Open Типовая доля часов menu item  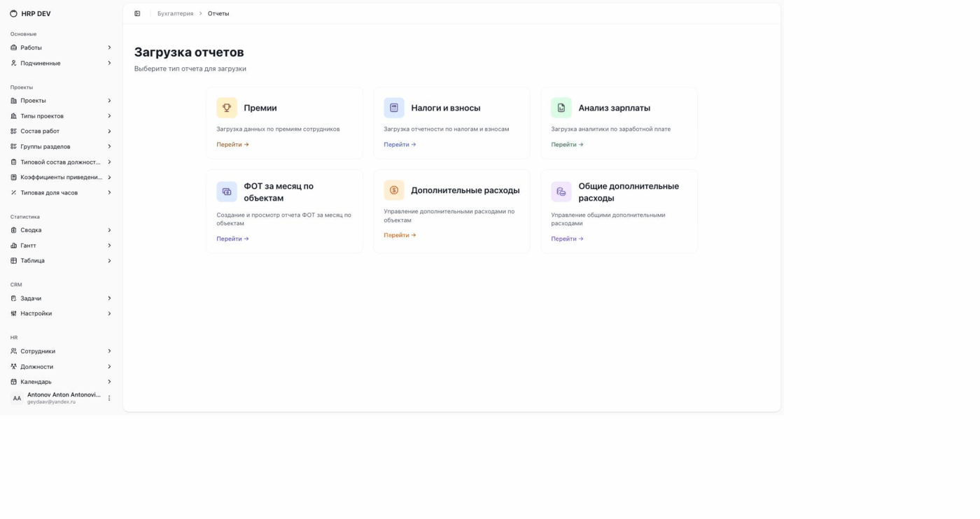point(62,193)
